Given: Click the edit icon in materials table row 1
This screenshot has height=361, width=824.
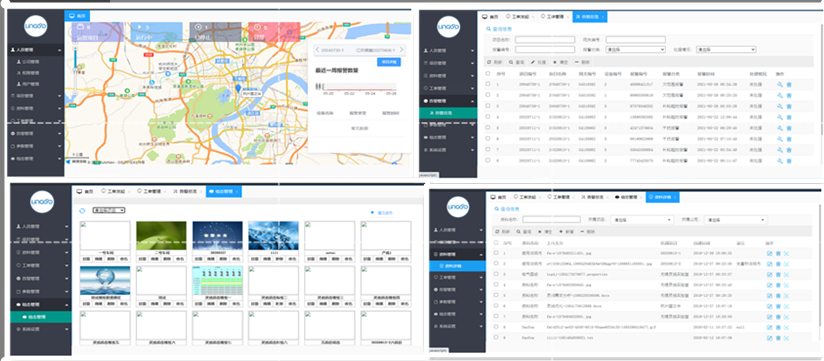Looking at the screenshot, I should pyautogui.click(x=770, y=253).
